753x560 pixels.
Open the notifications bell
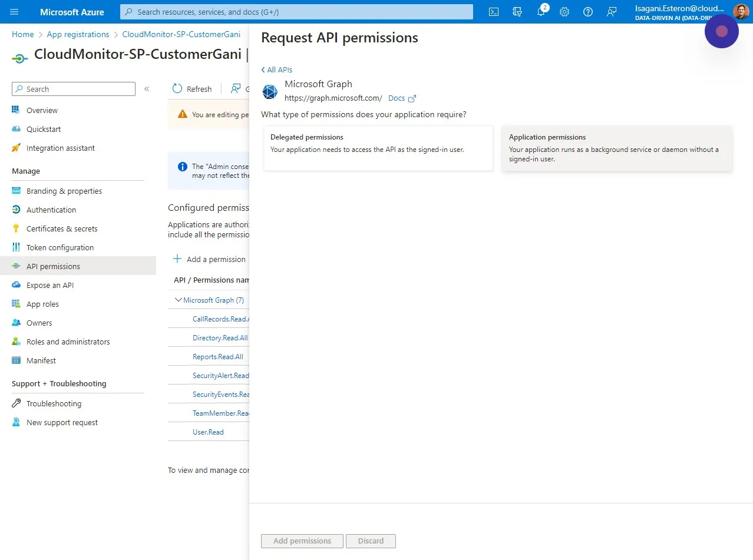pos(541,12)
